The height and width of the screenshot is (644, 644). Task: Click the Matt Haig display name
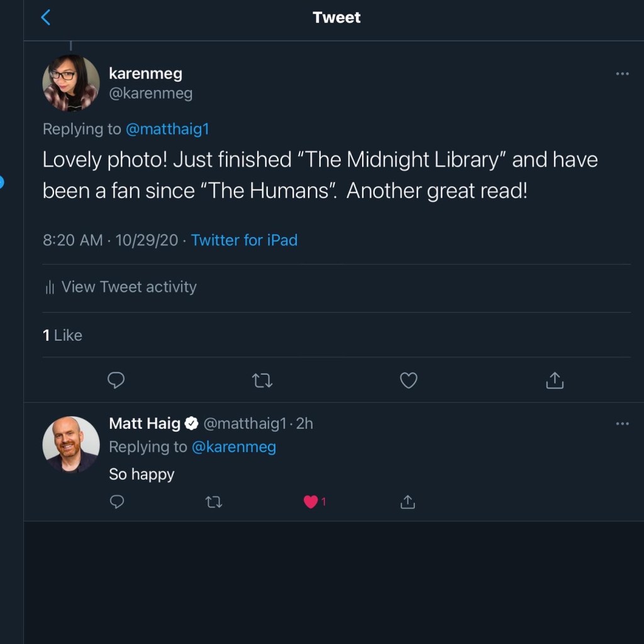click(145, 424)
